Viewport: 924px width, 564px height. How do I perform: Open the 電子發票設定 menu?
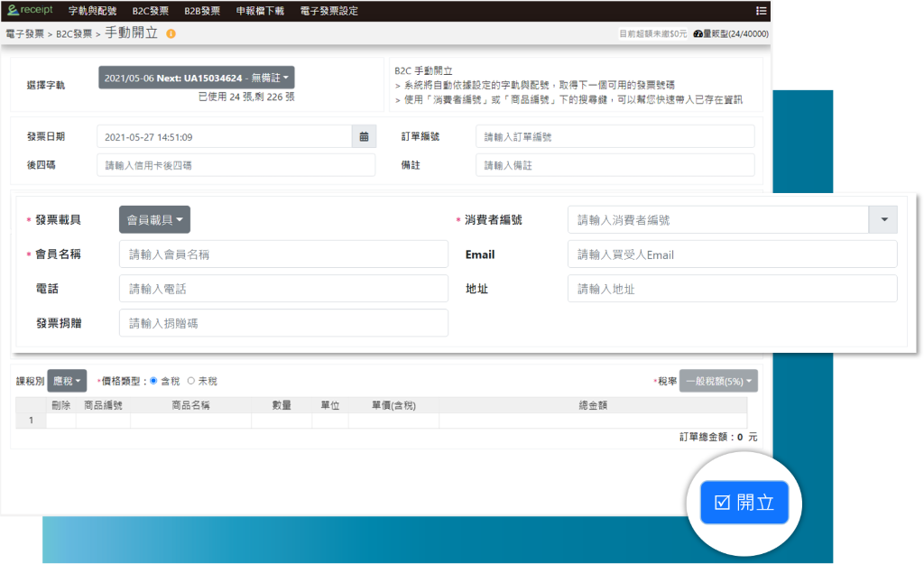(x=328, y=11)
